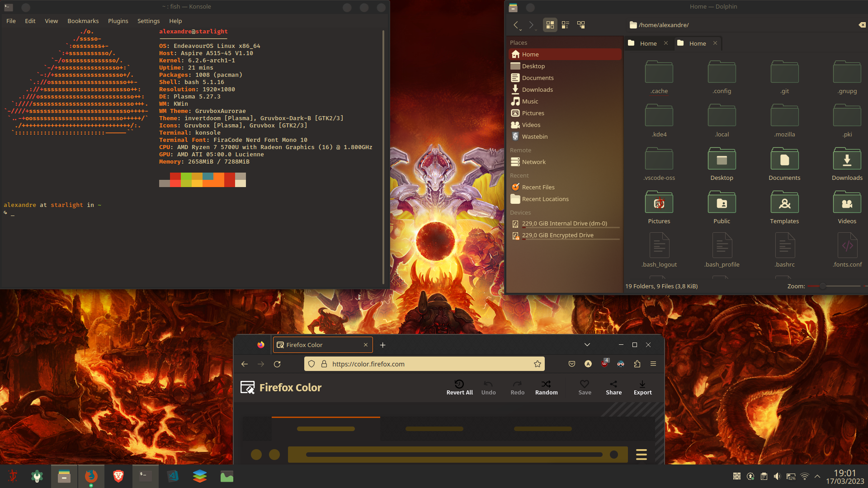Expand the Firefox list all tabs dropdown
868x488 pixels.
click(587, 345)
